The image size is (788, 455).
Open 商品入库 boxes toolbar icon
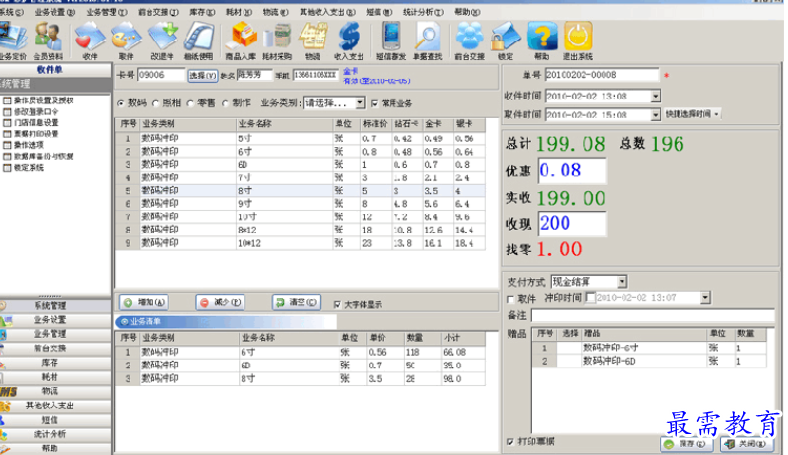coord(241,41)
